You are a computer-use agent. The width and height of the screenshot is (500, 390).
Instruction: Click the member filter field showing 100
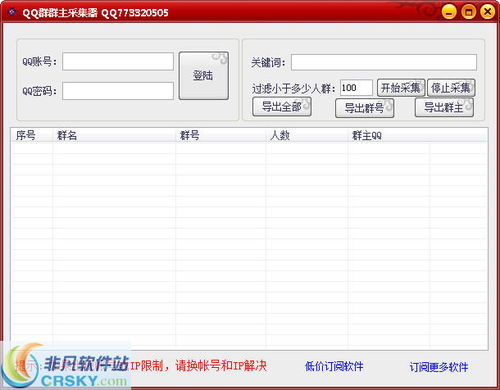(x=356, y=88)
